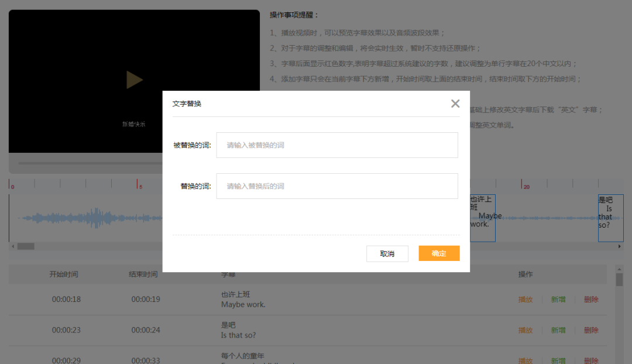Click the video progress bar under player
632x364 pixels.
[88, 163]
